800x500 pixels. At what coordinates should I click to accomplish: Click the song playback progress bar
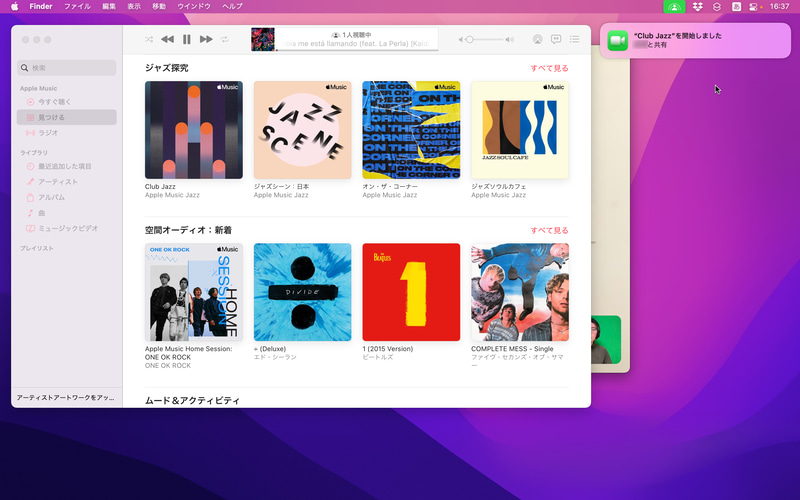point(357,50)
